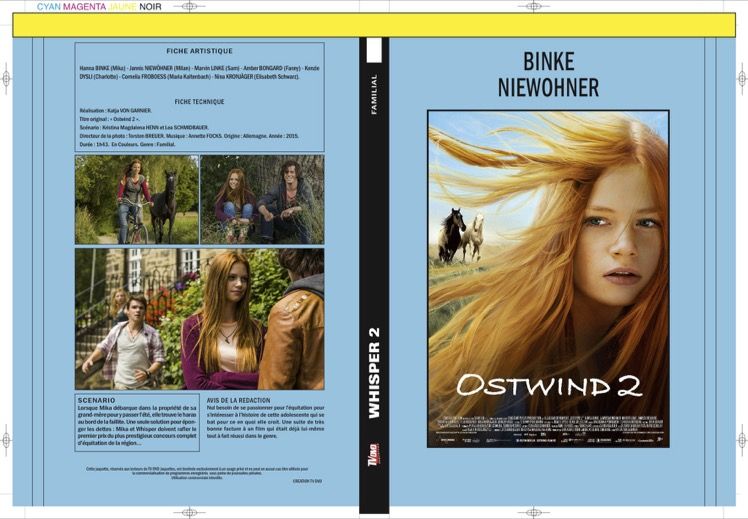Select the yellow color bar across the top
This screenshot has height=519, width=748.
tap(374, 25)
